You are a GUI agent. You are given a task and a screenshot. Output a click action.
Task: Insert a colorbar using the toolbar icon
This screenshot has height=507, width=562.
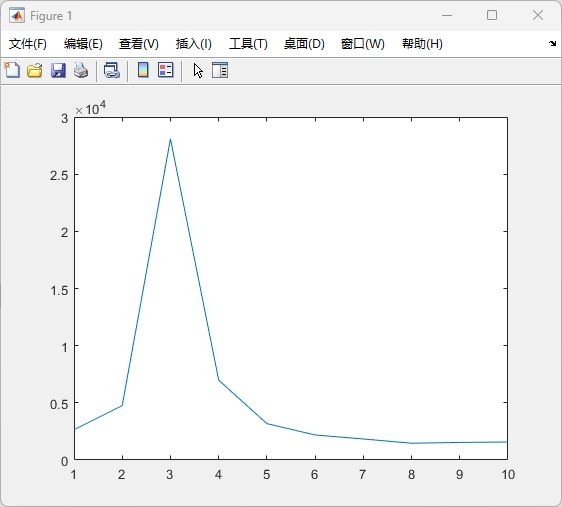143,70
